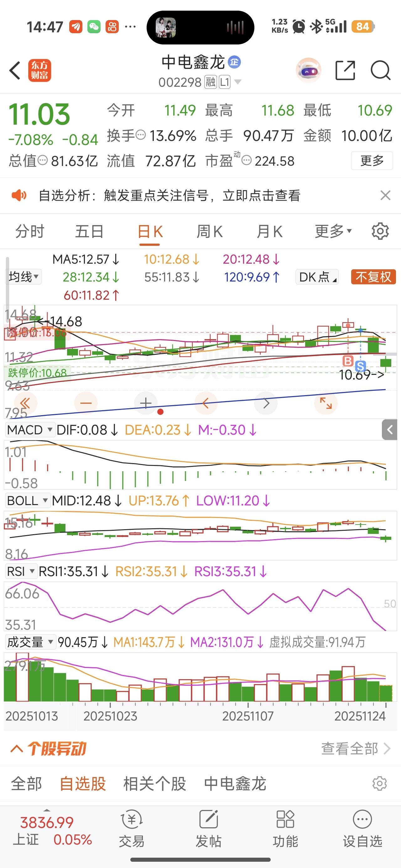Collapse the 个股异动 section caret
Viewport: 401px width, 868px height.
coord(17,749)
